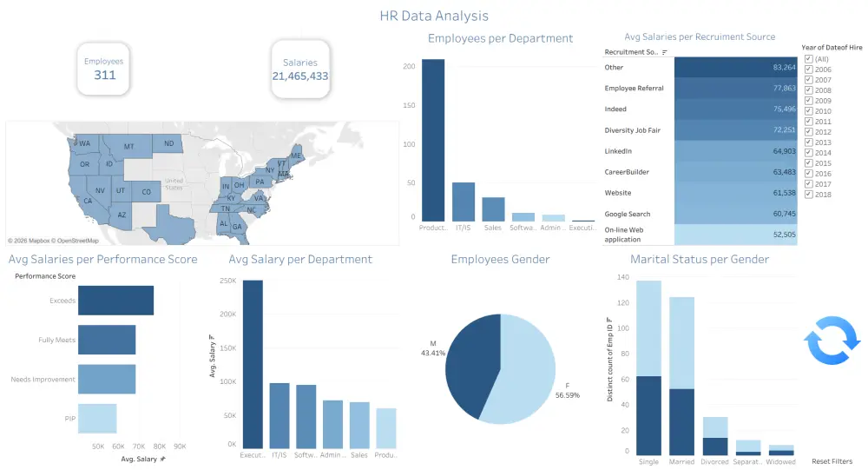Screen dimensions: 868x470
Task: Uncheck the 2010 hire year checkbox
Action: tap(809, 111)
